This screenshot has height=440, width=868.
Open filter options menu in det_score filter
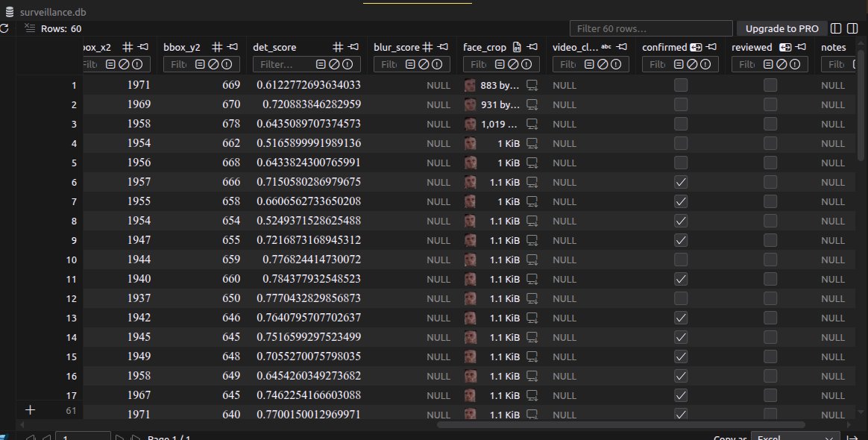coord(321,64)
